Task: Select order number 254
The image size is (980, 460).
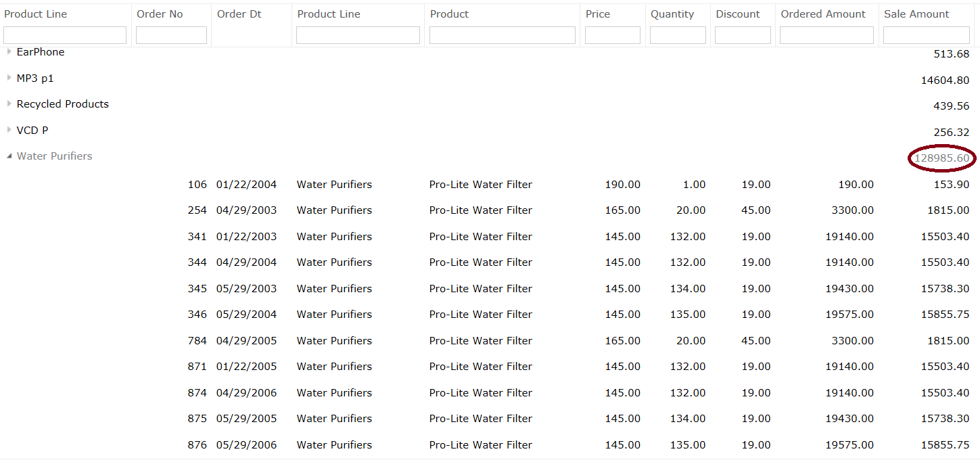Action: [x=197, y=210]
